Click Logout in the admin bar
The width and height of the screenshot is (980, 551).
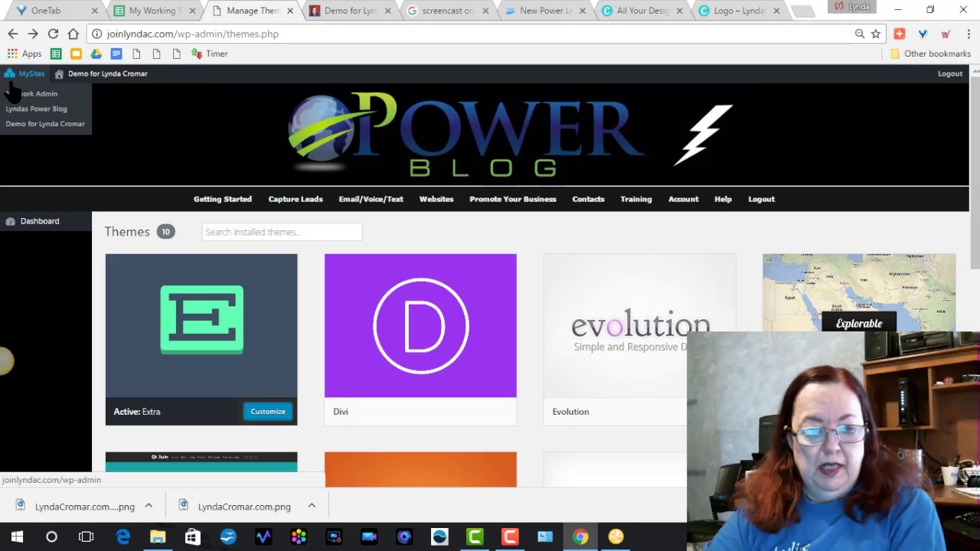949,73
